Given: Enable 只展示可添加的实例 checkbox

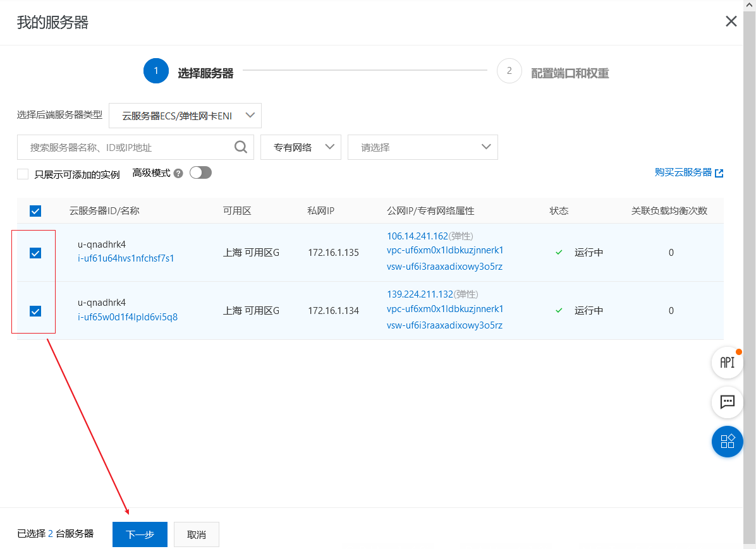Looking at the screenshot, I should coord(23,174).
